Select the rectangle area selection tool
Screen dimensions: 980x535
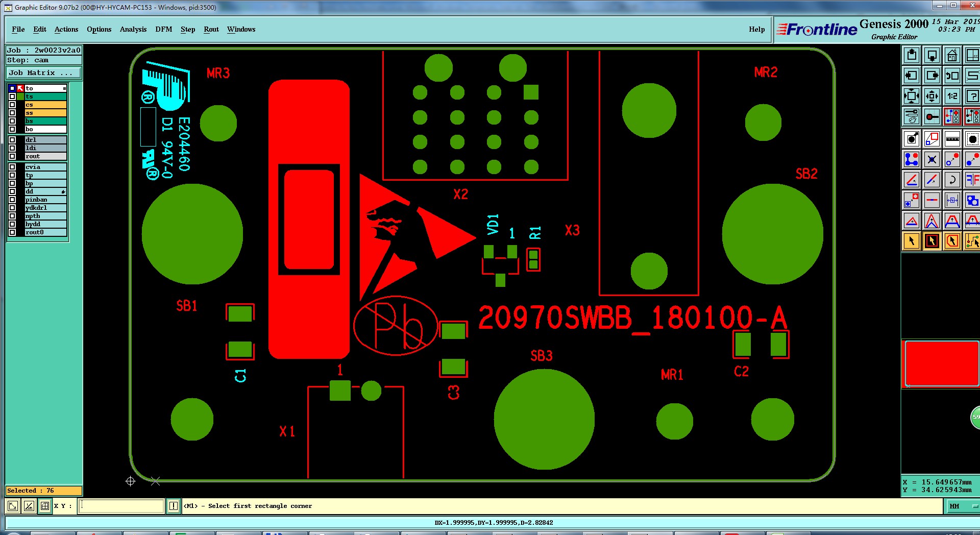coord(932,241)
